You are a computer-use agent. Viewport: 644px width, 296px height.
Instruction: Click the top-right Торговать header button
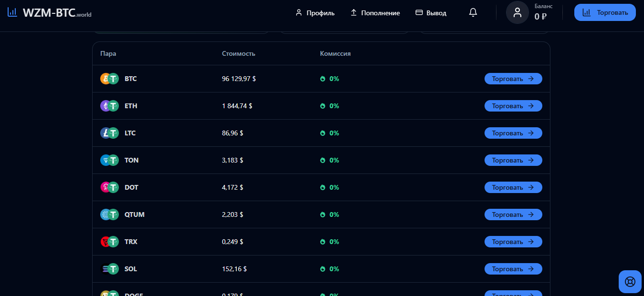click(605, 12)
